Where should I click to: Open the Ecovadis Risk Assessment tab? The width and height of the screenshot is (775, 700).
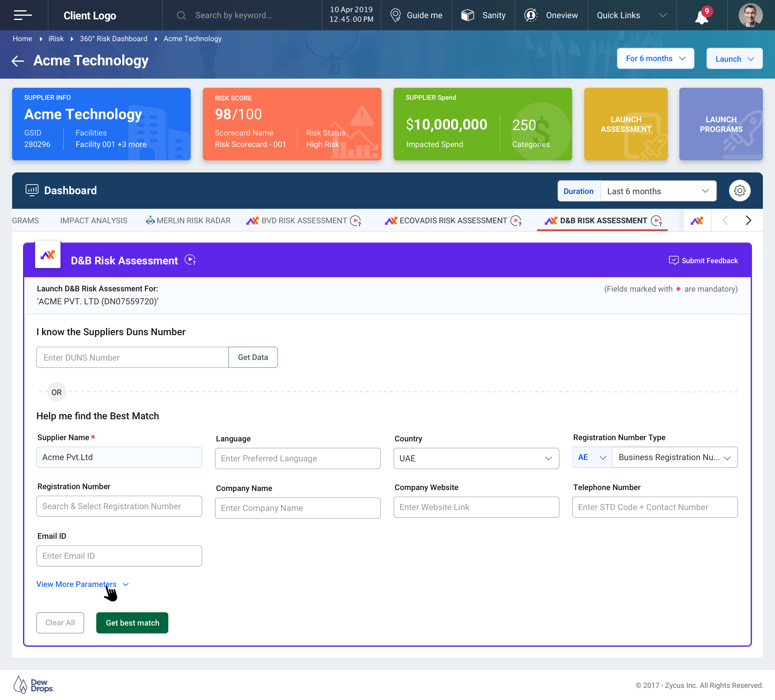click(453, 221)
